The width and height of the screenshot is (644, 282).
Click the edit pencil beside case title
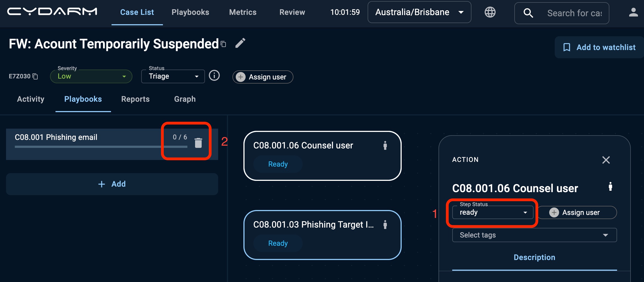tap(240, 43)
